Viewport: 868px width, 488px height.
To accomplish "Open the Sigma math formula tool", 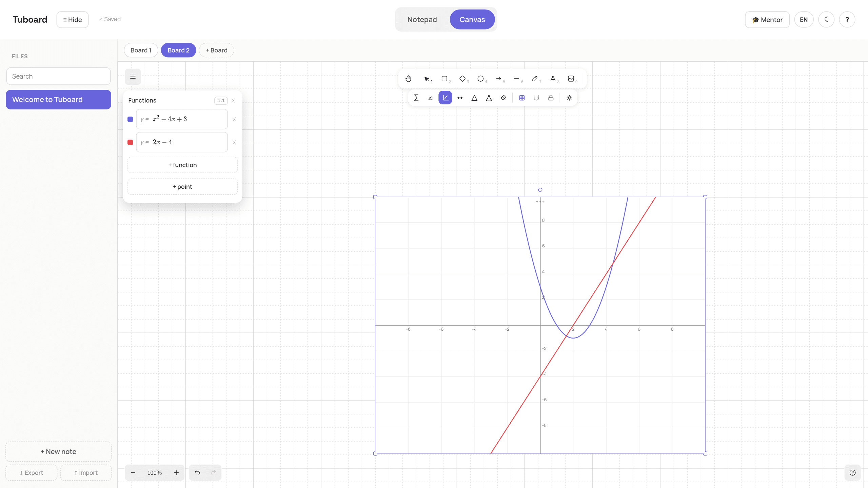I will pos(416,98).
